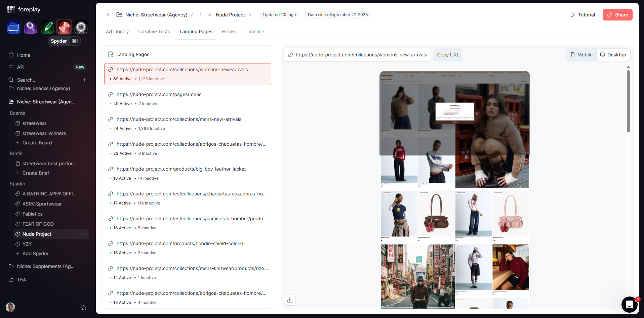This screenshot has width=644, height=318.
Task: Open the Tutorial
Action: pos(582,15)
